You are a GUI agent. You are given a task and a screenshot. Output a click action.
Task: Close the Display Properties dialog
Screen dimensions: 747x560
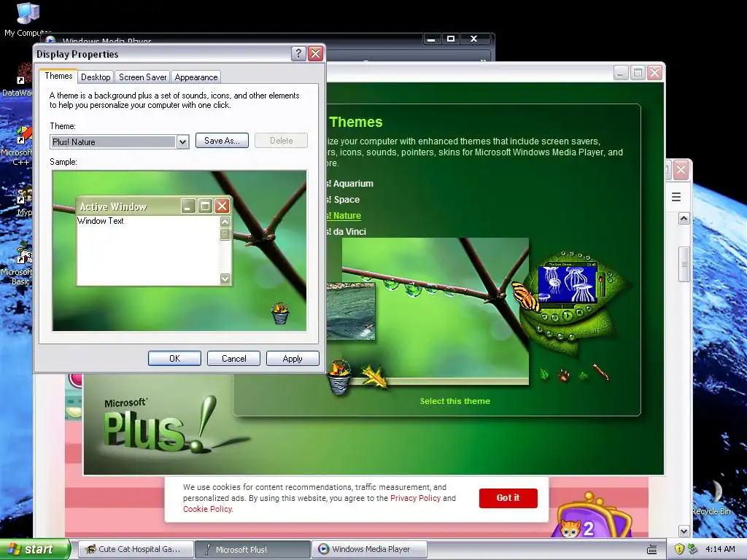(x=315, y=53)
